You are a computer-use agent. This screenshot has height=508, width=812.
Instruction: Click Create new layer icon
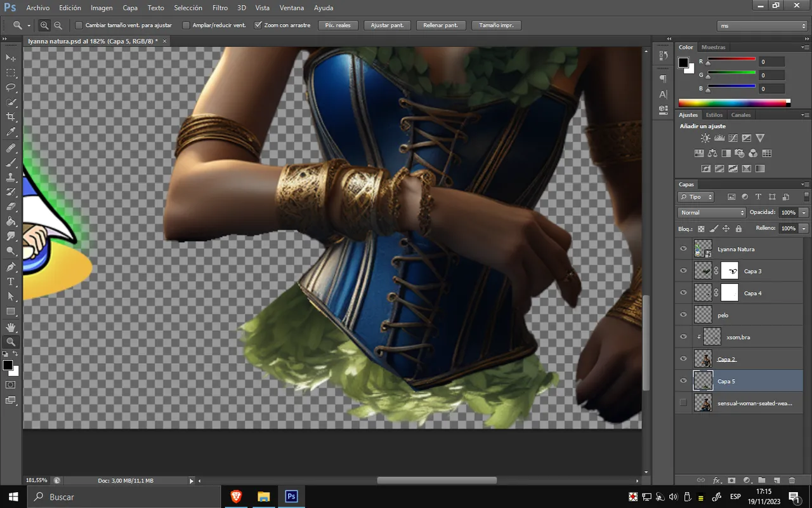(777, 481)
